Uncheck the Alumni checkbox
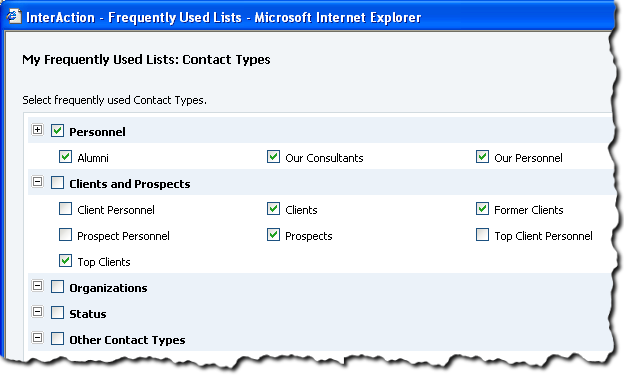Image resolution: width=627 pixels, height=378 pixels. point(65,157)
